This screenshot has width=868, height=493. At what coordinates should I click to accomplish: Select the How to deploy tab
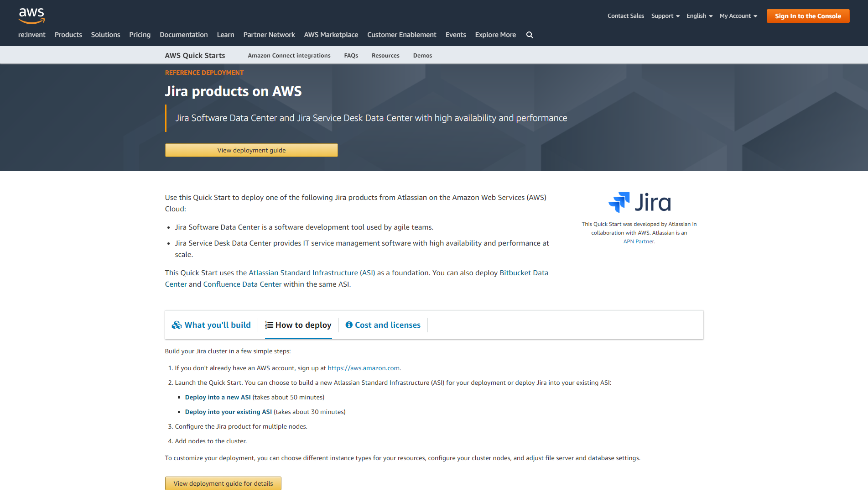click(298, 325)
